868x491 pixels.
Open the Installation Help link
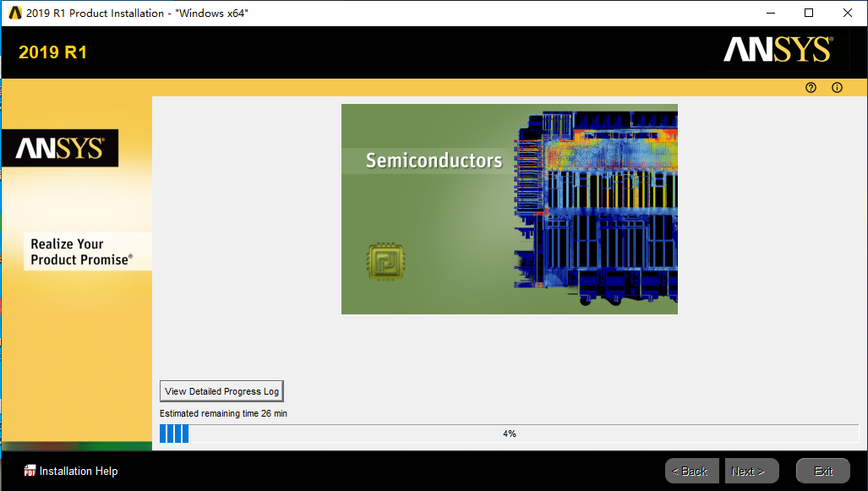click(x=79, y=471)
